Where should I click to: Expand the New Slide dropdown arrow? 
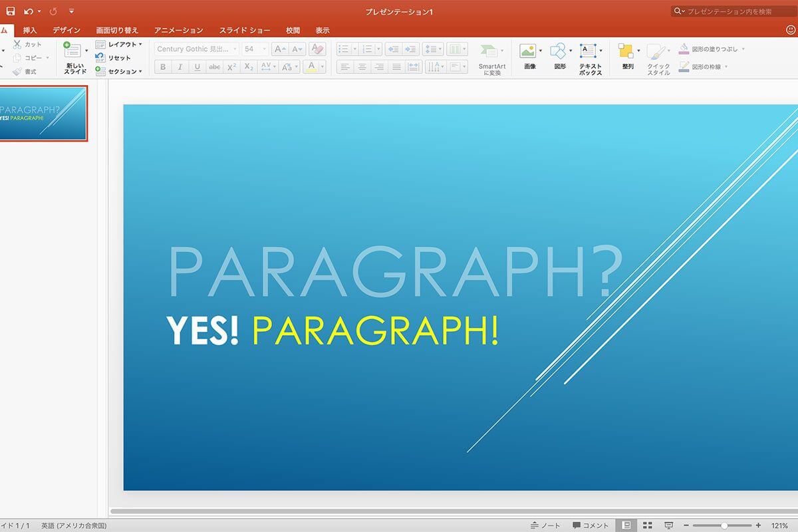tap(86, 51)
